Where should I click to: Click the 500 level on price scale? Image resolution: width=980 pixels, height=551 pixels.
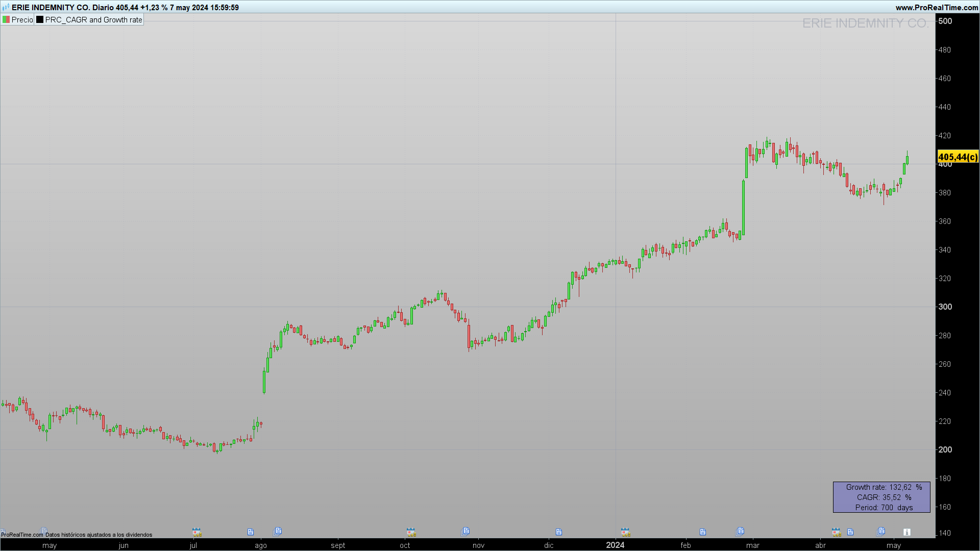tap(945, 21)
